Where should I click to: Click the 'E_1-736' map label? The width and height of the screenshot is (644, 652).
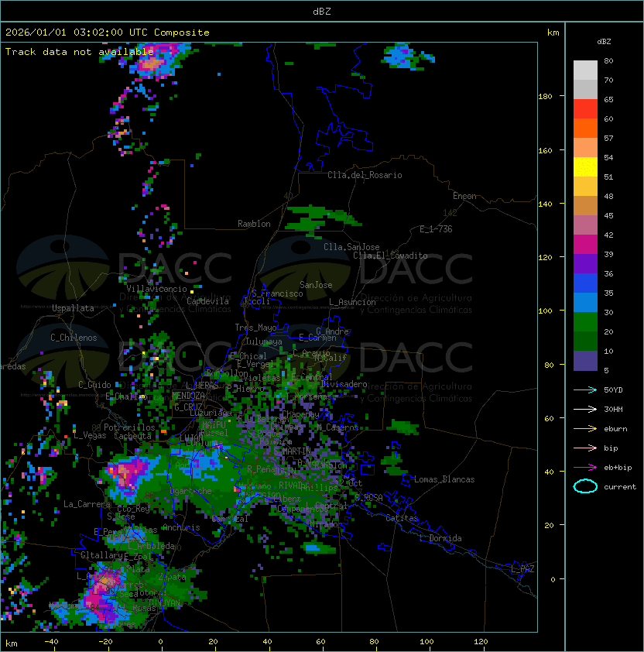pyautogui.click(x=436, y=229)
